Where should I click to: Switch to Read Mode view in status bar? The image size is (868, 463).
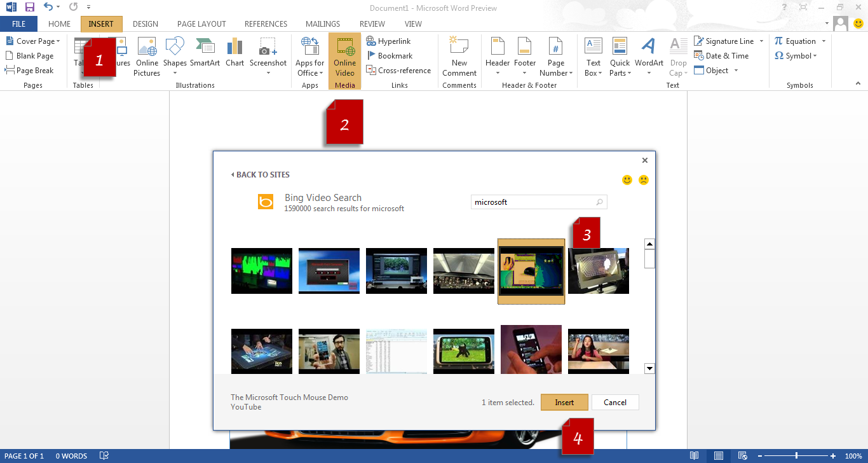(x=695, y=456)
